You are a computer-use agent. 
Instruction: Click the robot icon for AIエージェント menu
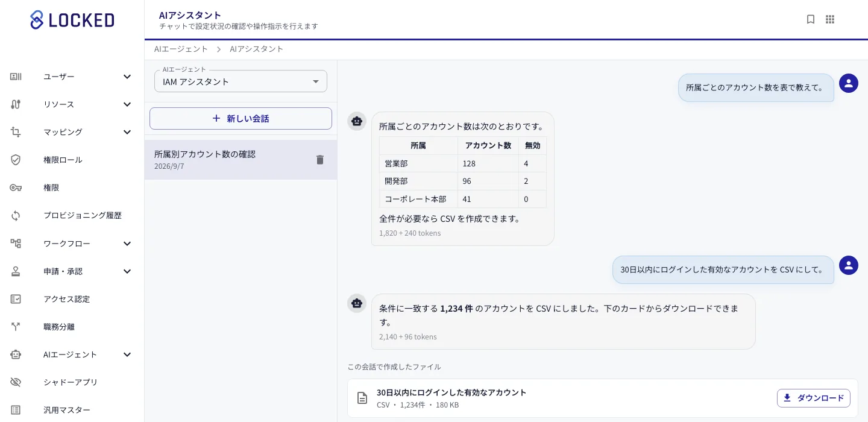click(16, 354)
